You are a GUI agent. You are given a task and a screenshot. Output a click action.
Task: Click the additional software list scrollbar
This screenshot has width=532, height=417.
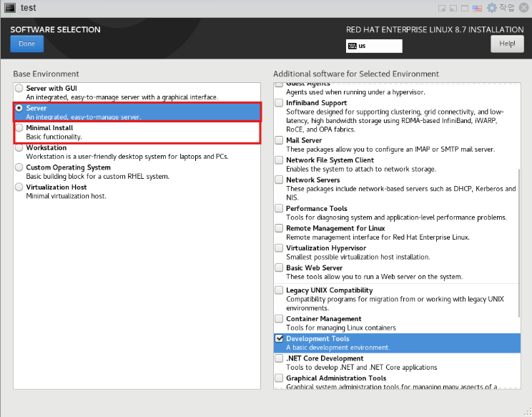pyautogui.click(x=518, y=243)
